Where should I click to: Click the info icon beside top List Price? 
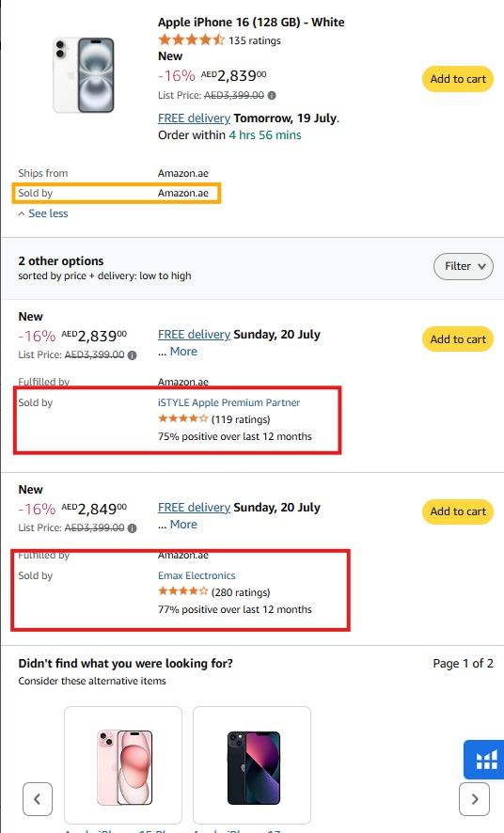(272, 96)
